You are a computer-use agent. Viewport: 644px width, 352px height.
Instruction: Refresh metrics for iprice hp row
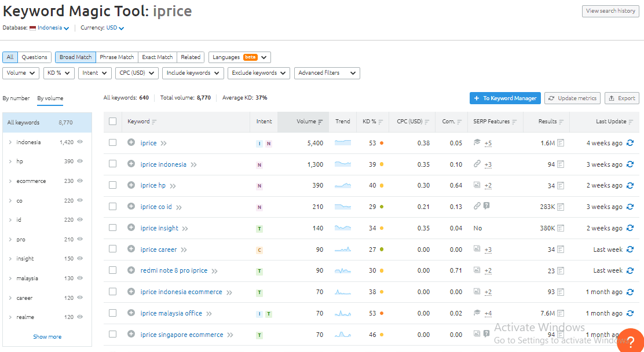pos(630,185)
